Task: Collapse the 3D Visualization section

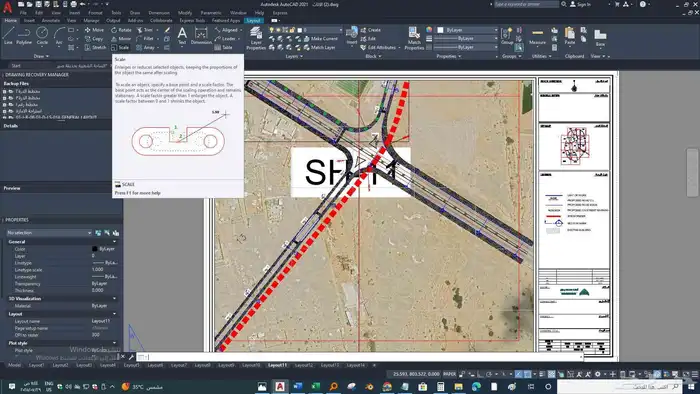Action: (x=114, y=299)
